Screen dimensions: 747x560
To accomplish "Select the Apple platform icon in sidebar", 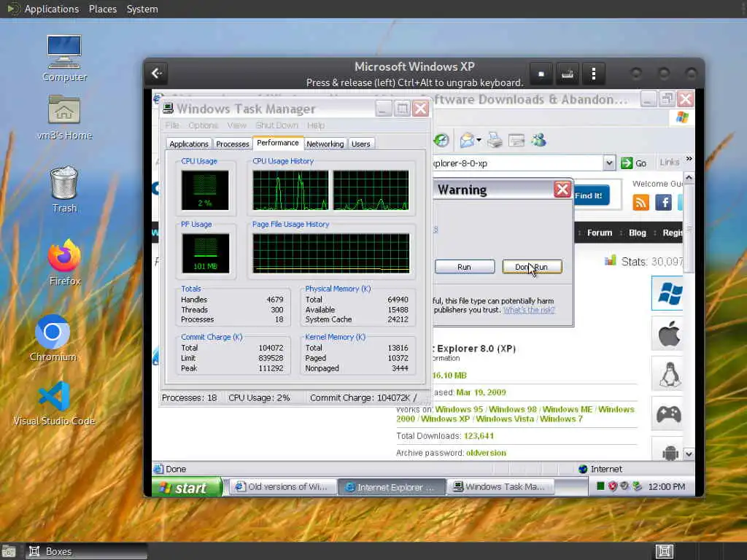I will 668,334.
